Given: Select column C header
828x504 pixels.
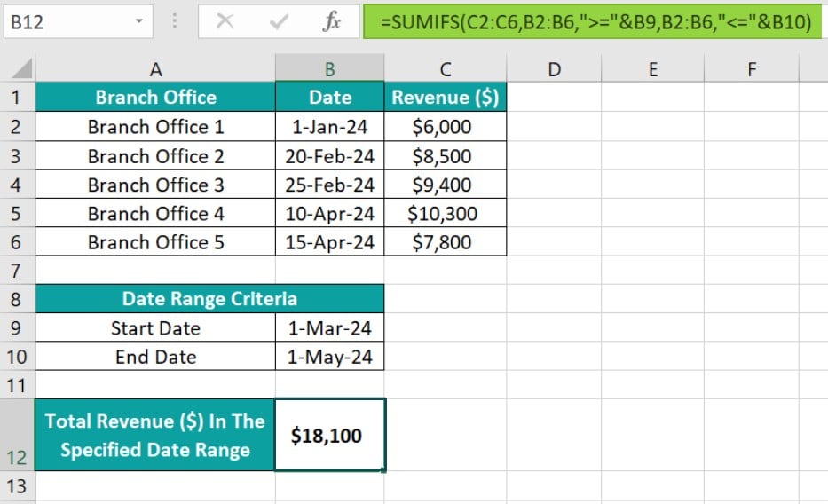Looking at the screenshot, I should click(x=446, y=69).
